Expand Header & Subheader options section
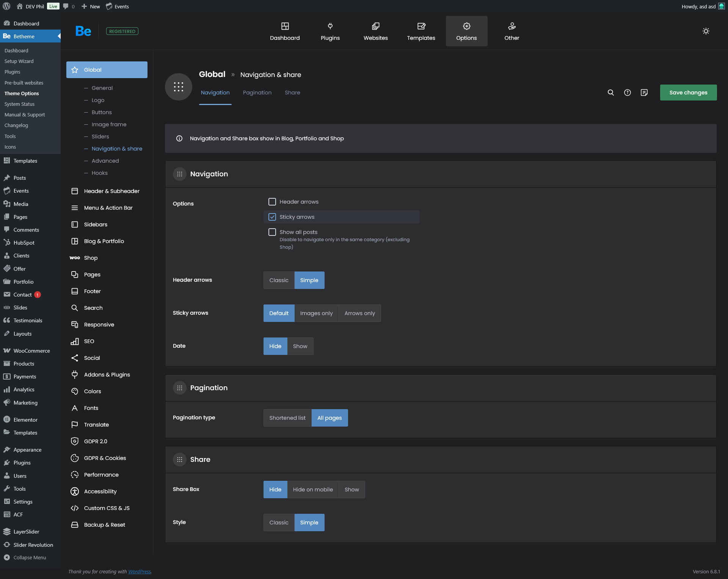The width and height of the screenshot is (728, 579). click(x=111, y=191)
